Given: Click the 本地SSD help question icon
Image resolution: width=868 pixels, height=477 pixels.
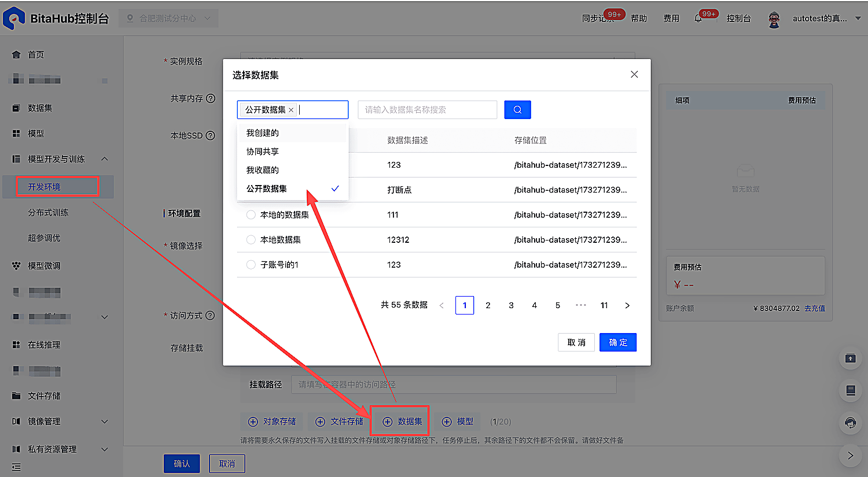Looking at the screenshot, I should (211, 135).
